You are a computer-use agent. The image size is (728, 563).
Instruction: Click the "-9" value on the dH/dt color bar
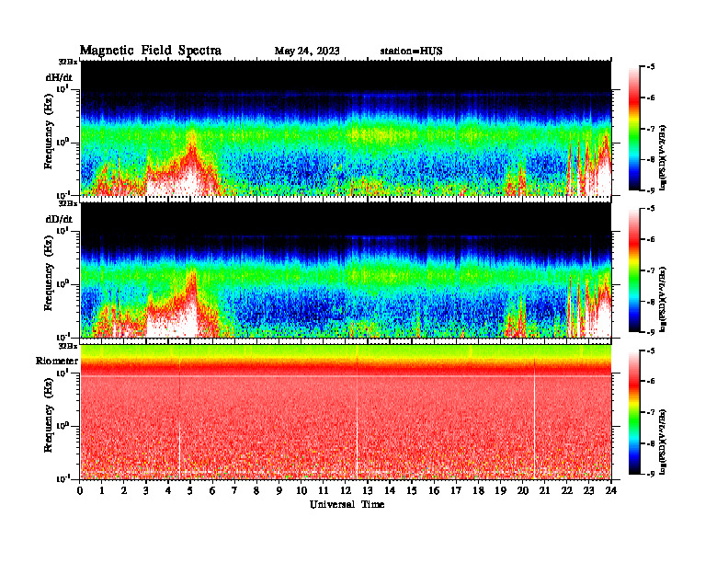point(651,190)
